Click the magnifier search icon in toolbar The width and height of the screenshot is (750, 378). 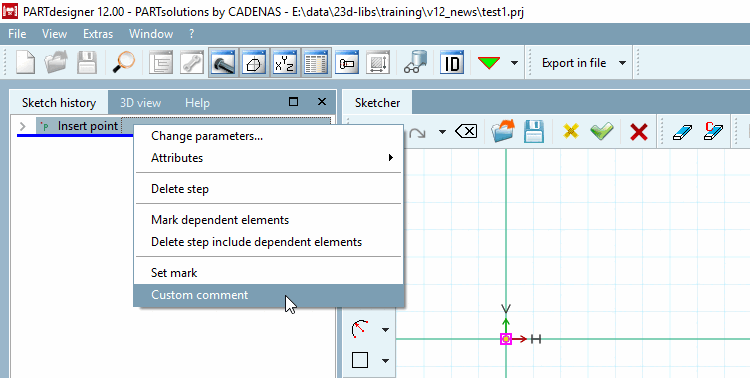pyautogui.click(x=123, y=63)
